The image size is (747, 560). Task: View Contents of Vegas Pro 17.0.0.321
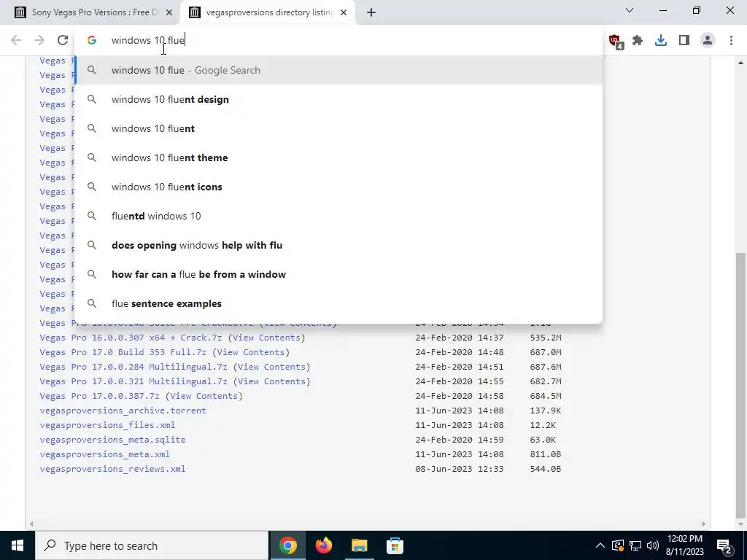point(271,381)
